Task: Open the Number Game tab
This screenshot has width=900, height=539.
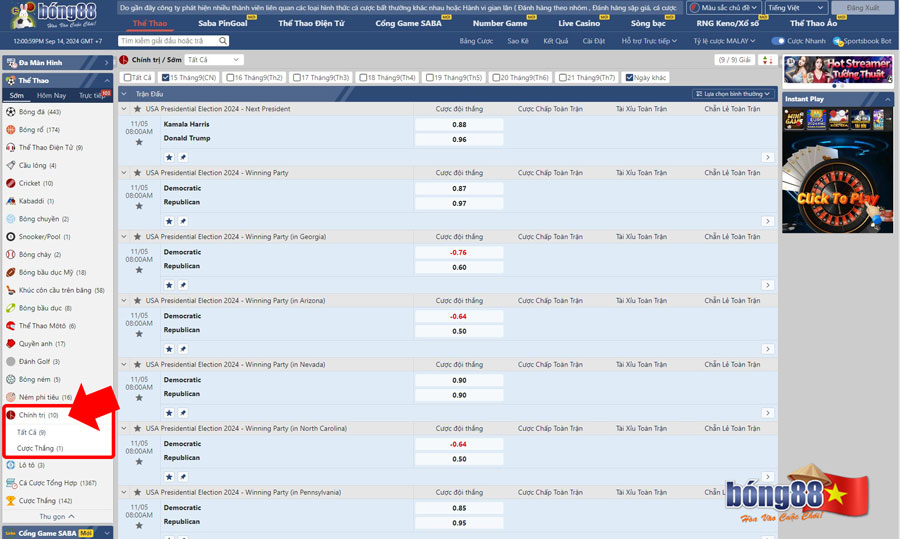Action: coord(499,23)
